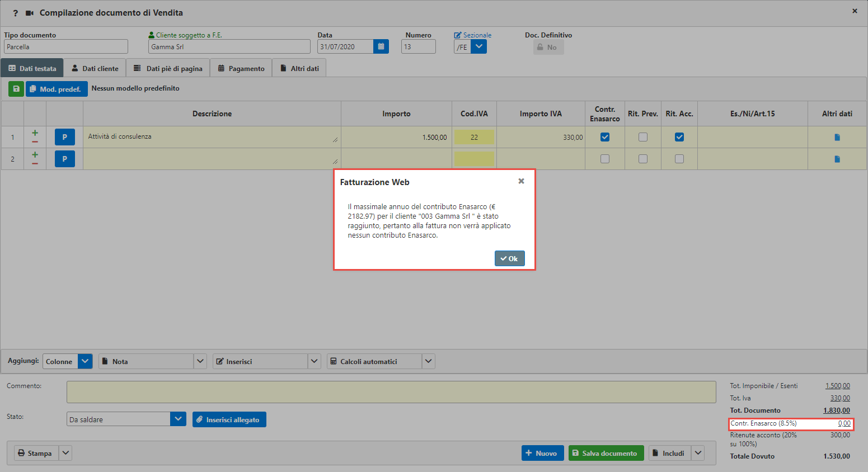Switch to Dati cliente tab
The height and width of the screenshot is (472, 868).
click(95, 68)
